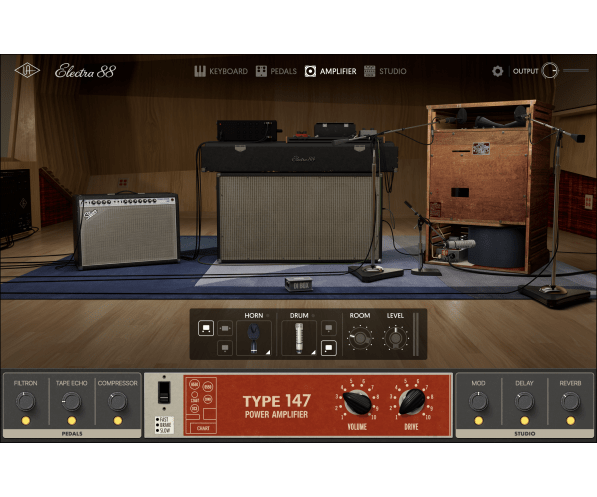Click the Tape Echo pedal knob
Screen dimensions: 597x497
point(72,401)
